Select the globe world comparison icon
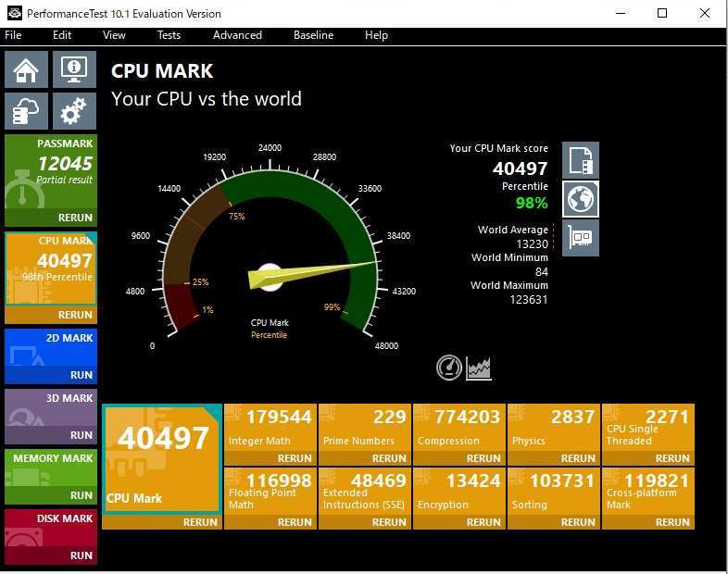Image resolution: width=728 pixels, height=574 pixels. (x=581, y=200)
